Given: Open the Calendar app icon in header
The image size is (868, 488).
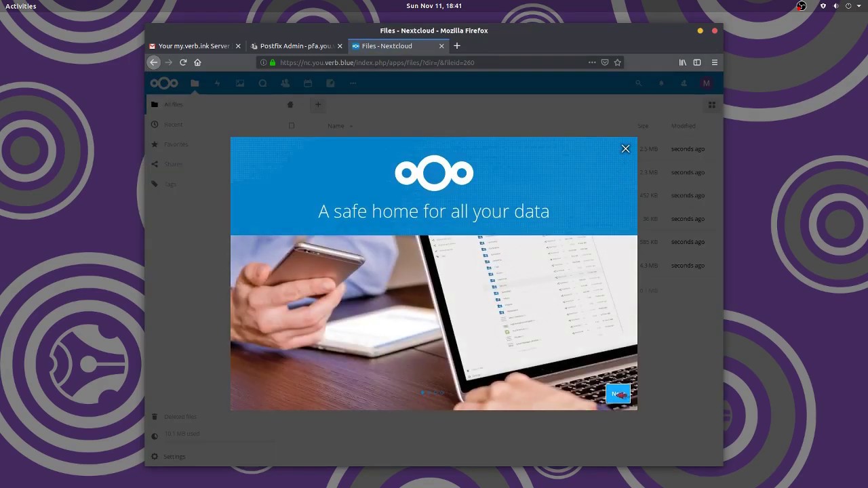Looking at the screenshot, I should click(x=308, y=83).
